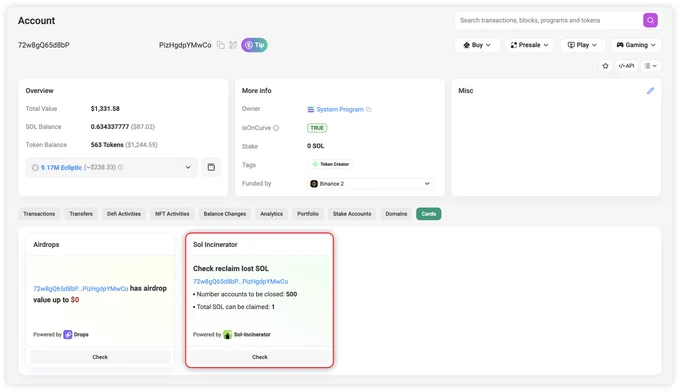Screen dimensions: 680x392
Task: Copy the System Program address icon
Action: click(369, 109)
